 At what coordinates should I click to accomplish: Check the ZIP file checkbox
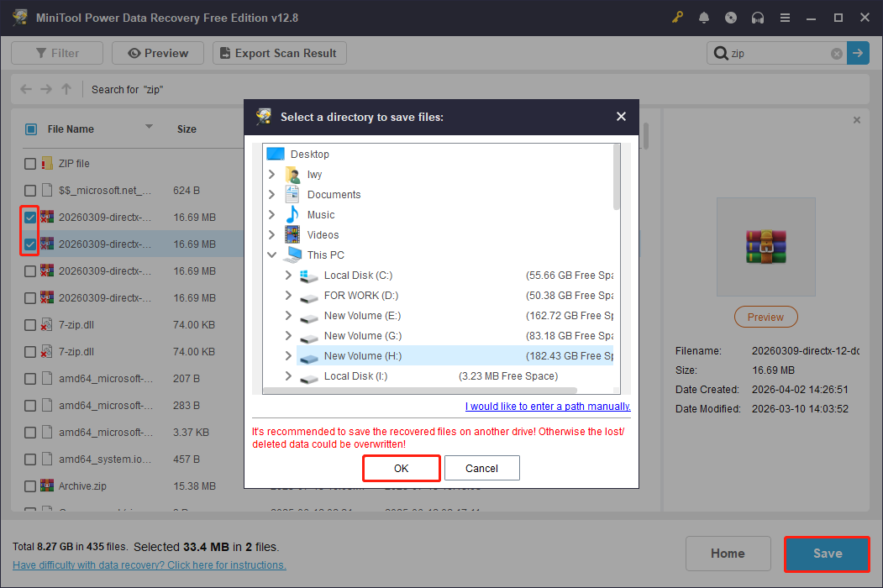click(x=29, y=163)
